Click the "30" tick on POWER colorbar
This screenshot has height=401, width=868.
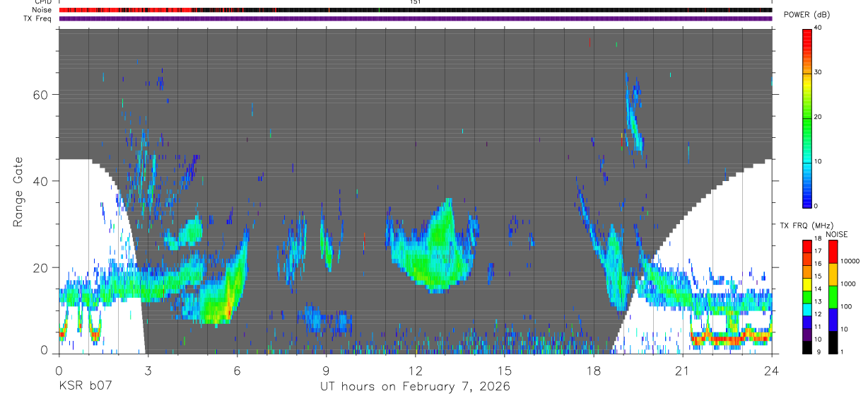pos(818,72)
